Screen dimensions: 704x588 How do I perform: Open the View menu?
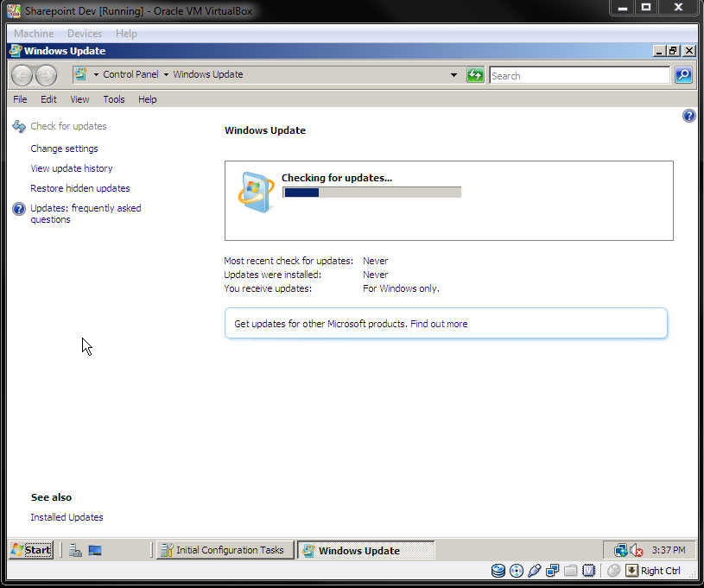point(79,99)
